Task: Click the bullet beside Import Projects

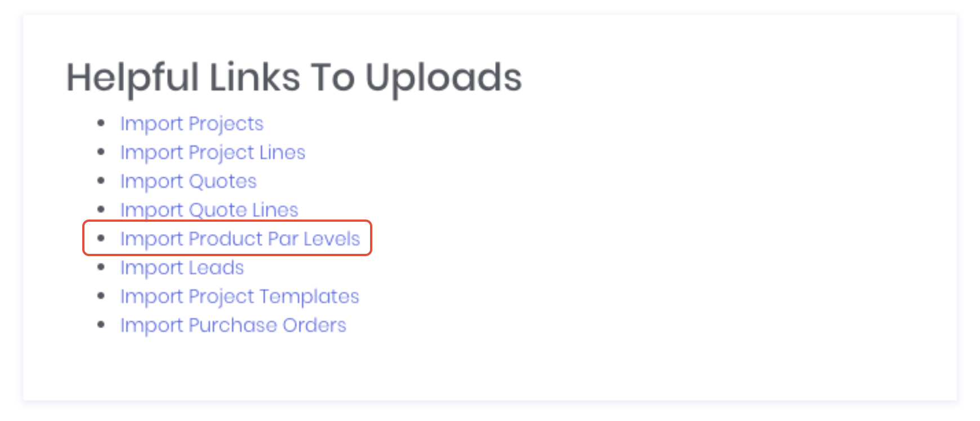Action: coord(101,123)
